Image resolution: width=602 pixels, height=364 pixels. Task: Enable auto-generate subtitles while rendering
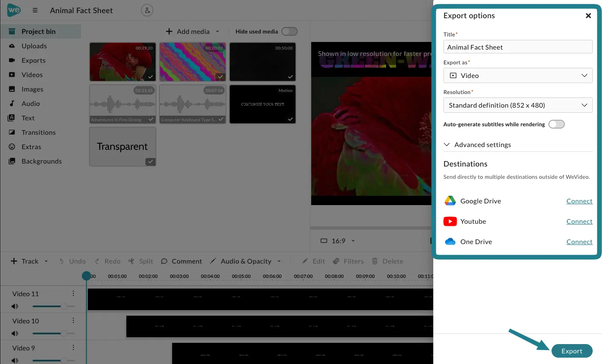(x=557, y=124)
